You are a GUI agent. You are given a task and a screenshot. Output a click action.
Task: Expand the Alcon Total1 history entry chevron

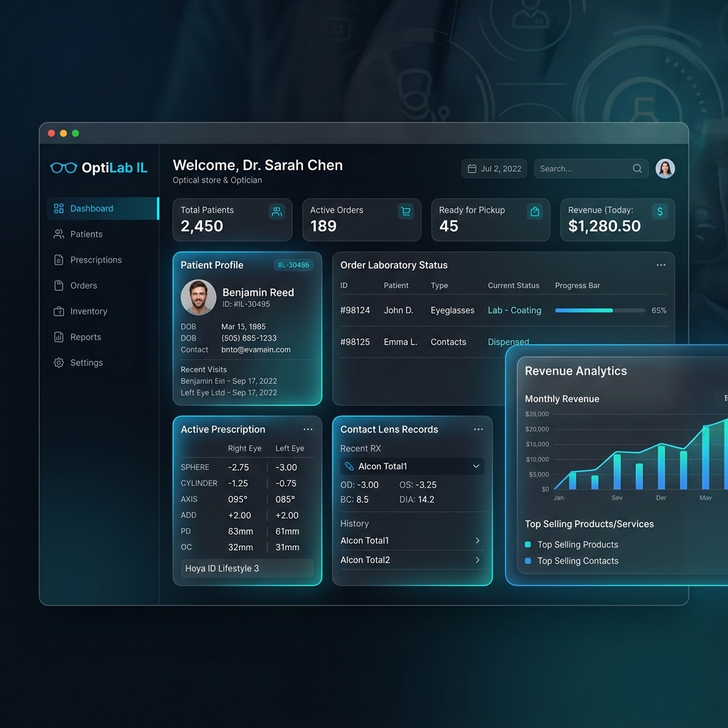pyautogui.click(x=477, y=540)
